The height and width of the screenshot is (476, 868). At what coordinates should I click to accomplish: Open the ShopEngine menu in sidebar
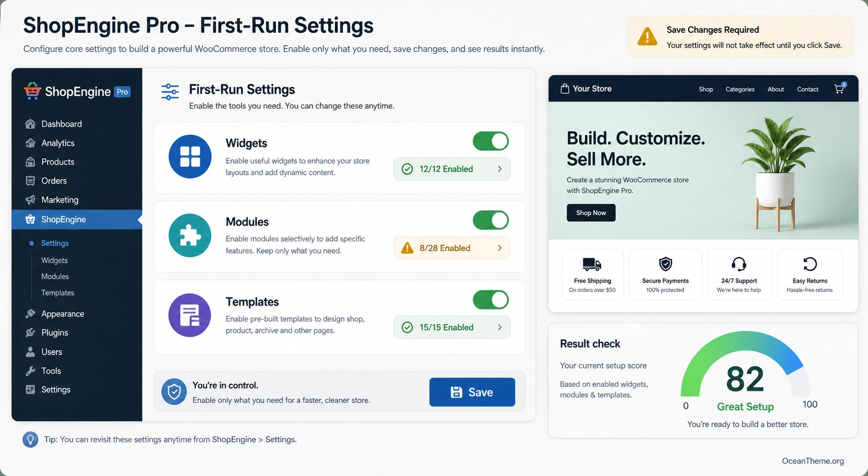[x=77, y=219]
